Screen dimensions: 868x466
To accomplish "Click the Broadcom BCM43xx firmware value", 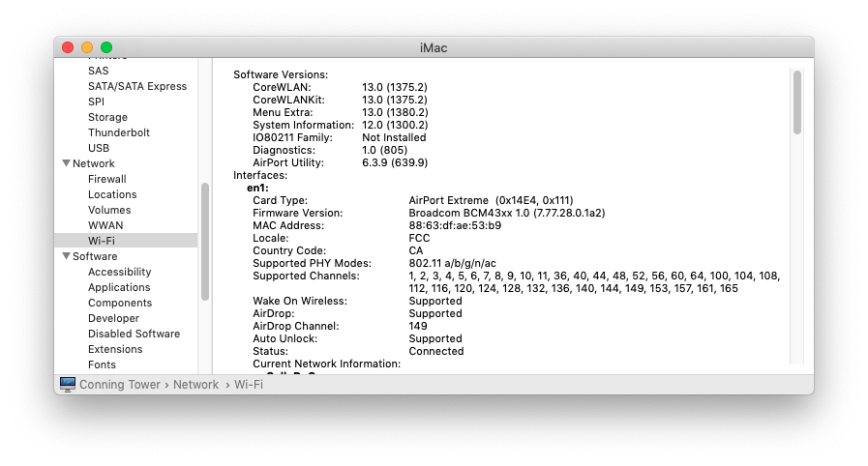I will (507, 213).
